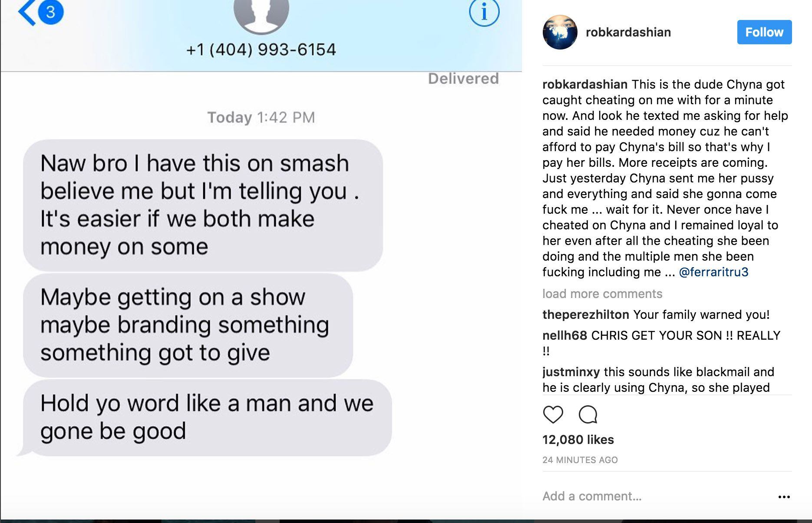Like the post with the heart icon
The height and width of the screenshot is (523, 812).
(553, 415)
